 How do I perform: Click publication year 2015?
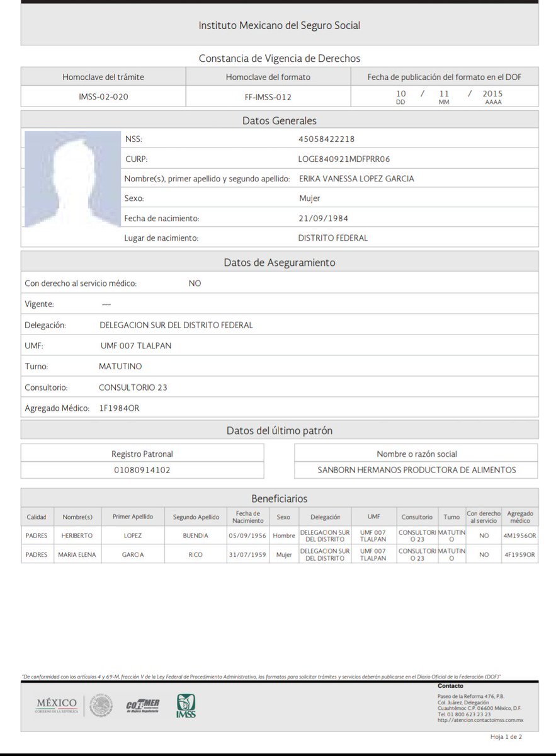point(493,94)
